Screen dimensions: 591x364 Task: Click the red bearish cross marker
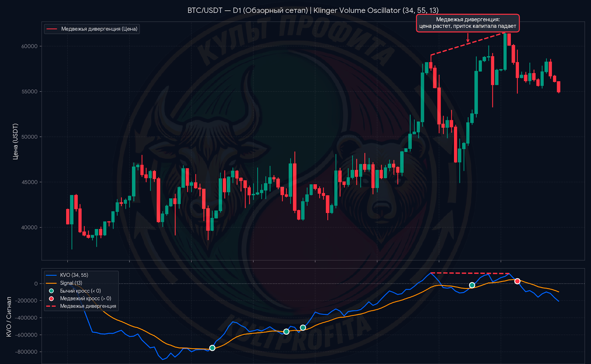517,281
